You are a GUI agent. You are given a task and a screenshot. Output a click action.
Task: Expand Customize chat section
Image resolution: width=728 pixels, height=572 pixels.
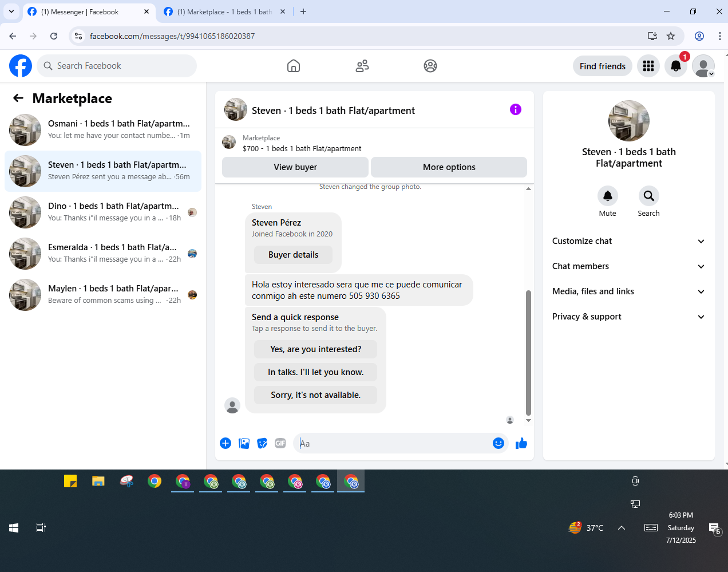point(628,241)
